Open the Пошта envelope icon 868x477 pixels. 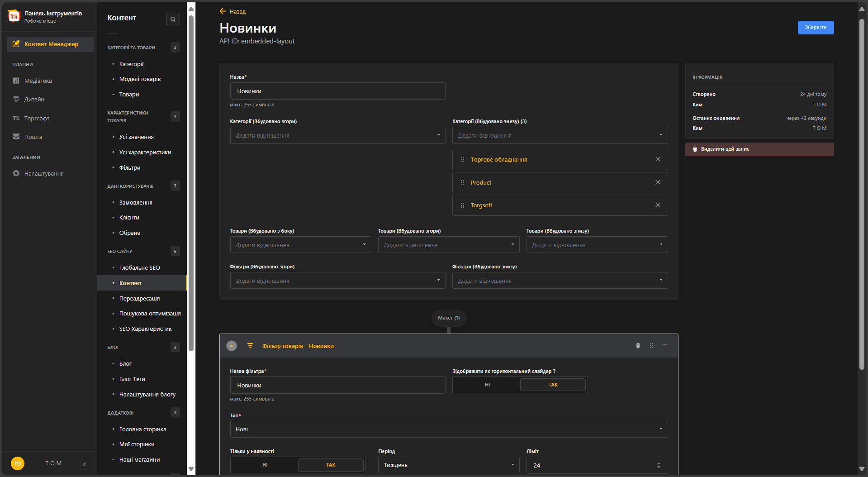tap(16, 137)
